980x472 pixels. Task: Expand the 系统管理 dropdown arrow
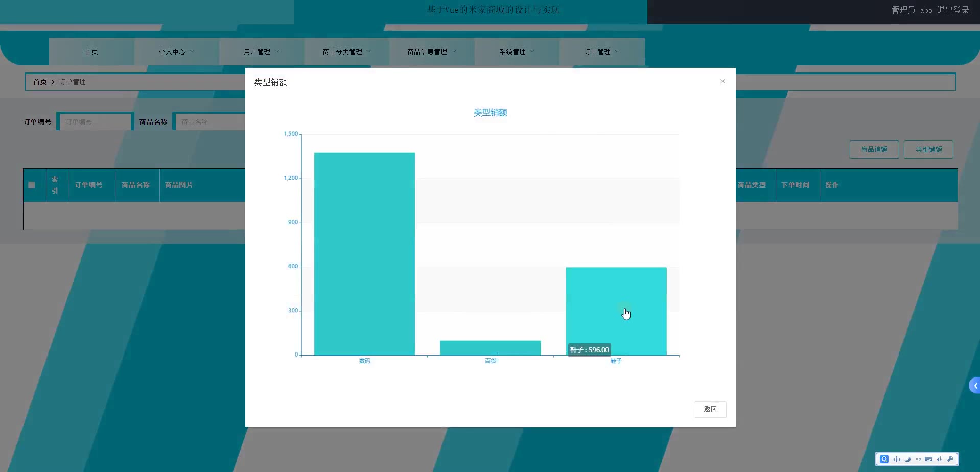click(532, 52)
